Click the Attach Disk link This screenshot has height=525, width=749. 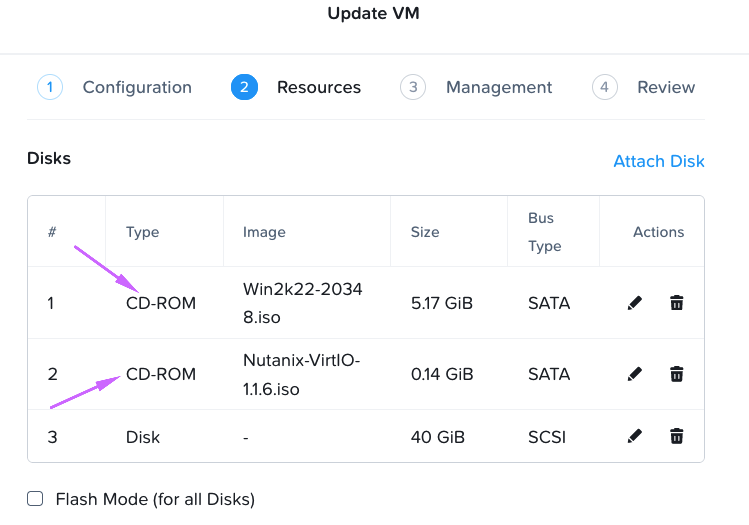click(659, 161)
